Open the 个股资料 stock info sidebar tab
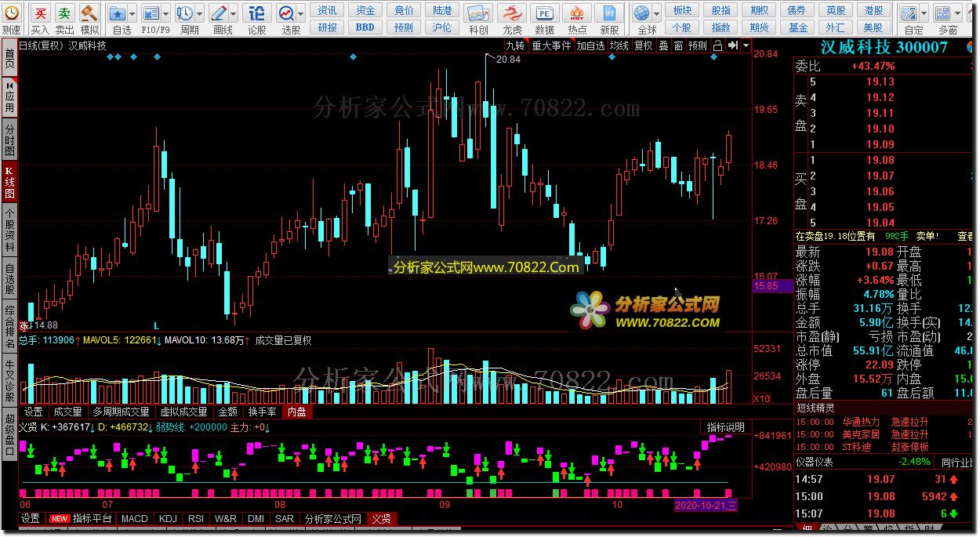Screen dimensions: 980x537 point(9,230)
